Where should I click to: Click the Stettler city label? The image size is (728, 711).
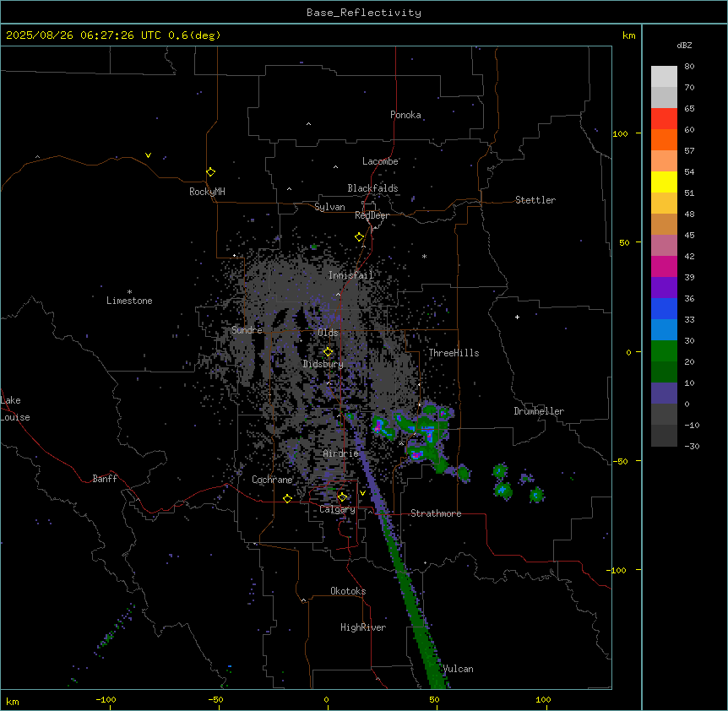pos(535,200)
